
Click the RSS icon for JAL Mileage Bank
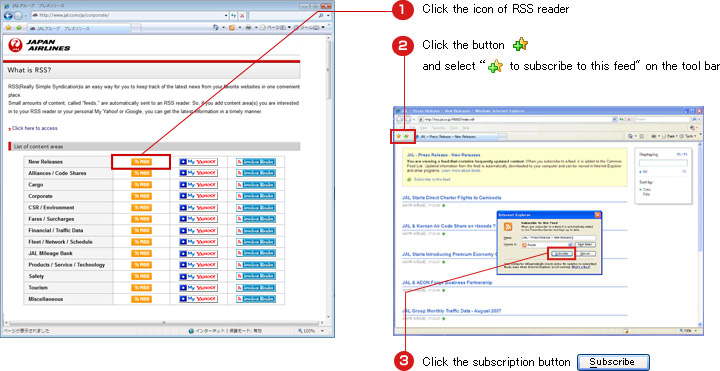(141, 253)
